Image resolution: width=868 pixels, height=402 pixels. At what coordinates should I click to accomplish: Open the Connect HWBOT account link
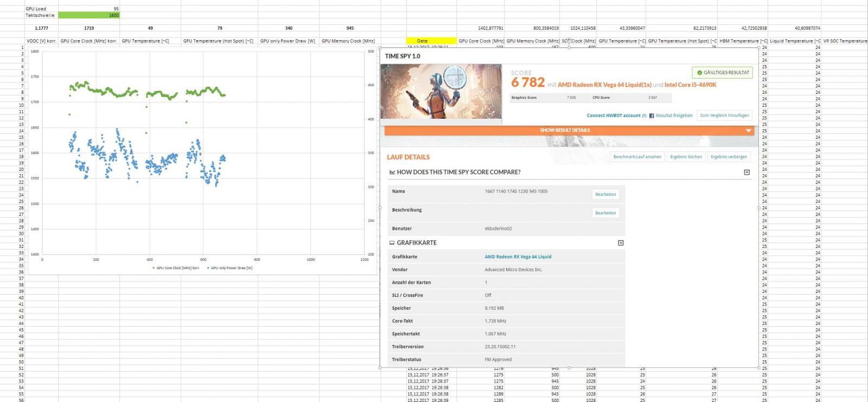click(614, 116)
